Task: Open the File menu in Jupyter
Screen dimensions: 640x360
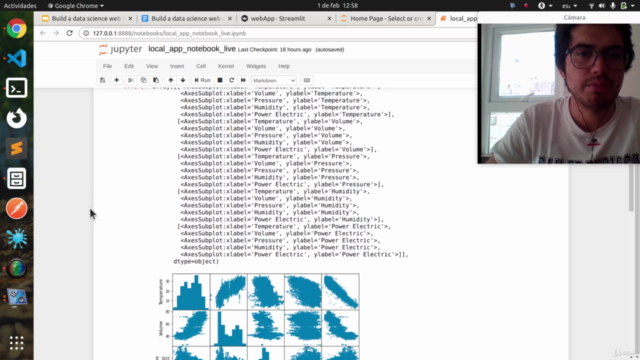Action: pos(107,66)
